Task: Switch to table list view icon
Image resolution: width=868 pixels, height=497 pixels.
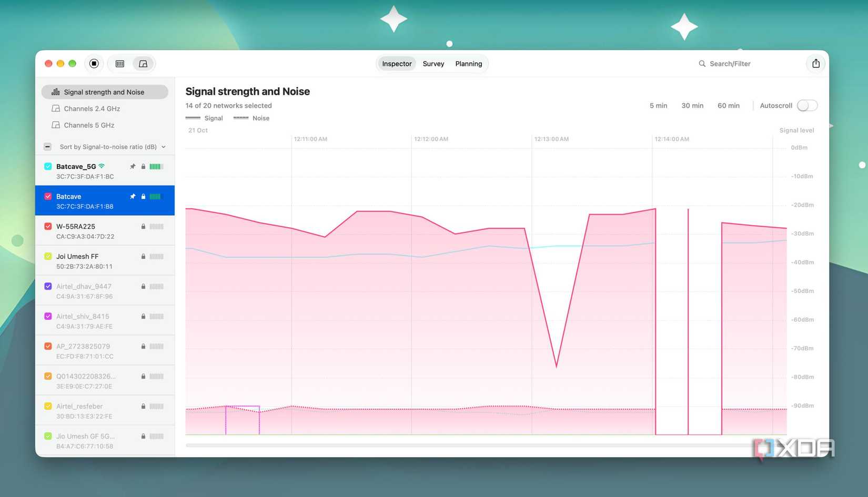Action: [120, 64]
